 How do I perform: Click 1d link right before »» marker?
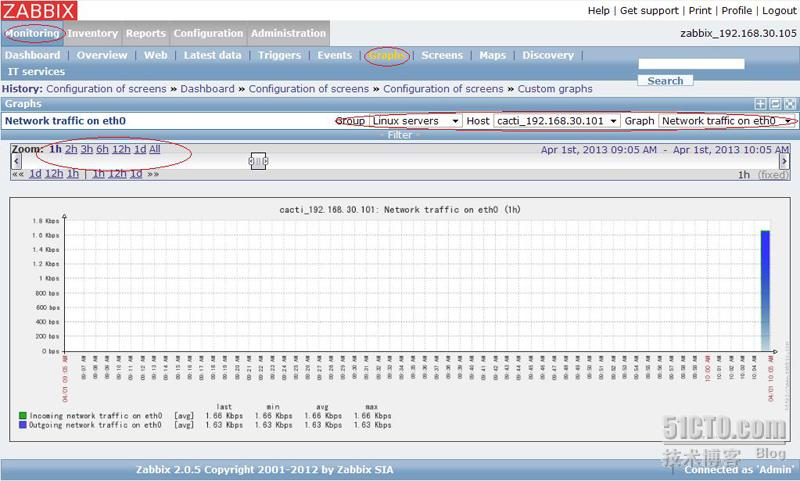click(136, 174)
